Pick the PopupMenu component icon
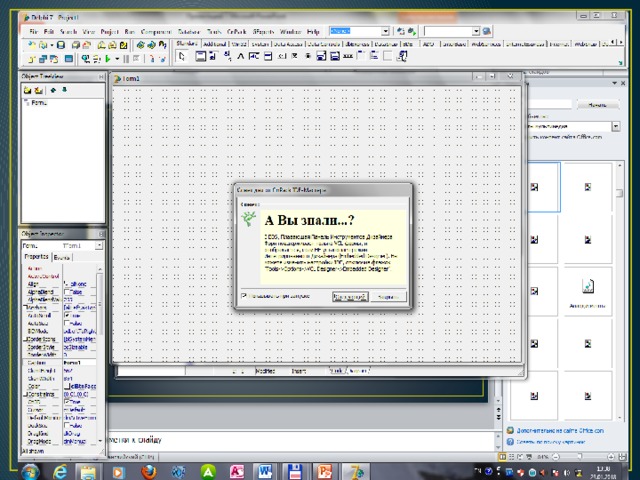 227,56
